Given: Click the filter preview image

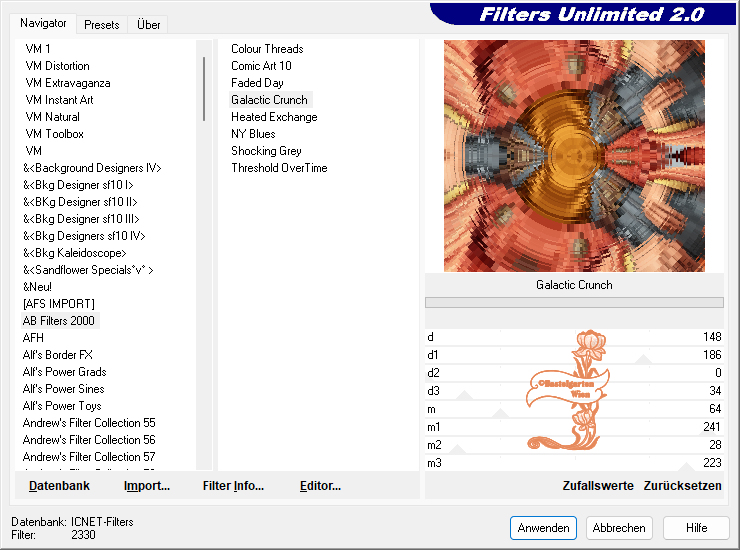Looking at the screenshot, I should (x=574, y=155).
